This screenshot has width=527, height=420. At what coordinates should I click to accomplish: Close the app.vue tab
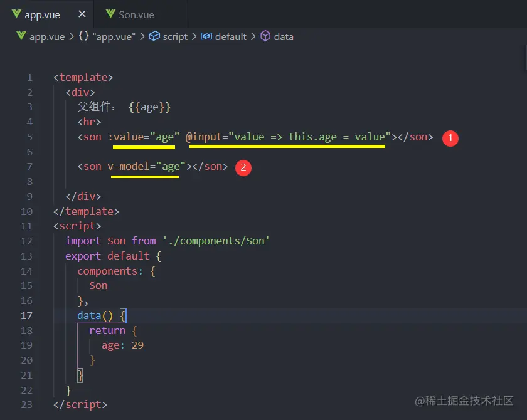82,14
